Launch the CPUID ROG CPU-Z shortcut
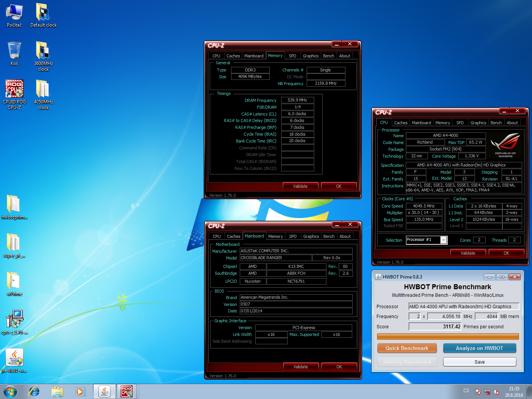The image size is (532, 399). point(14,95)
